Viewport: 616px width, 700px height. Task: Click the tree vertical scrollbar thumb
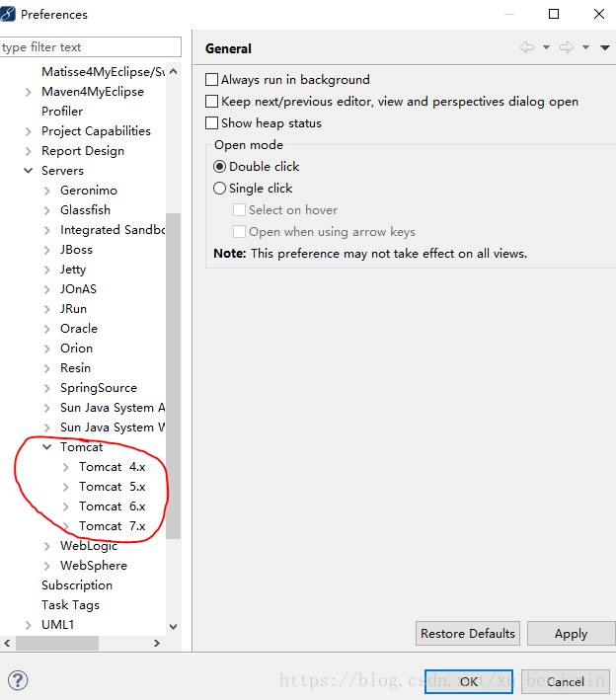tap(173, 376)
